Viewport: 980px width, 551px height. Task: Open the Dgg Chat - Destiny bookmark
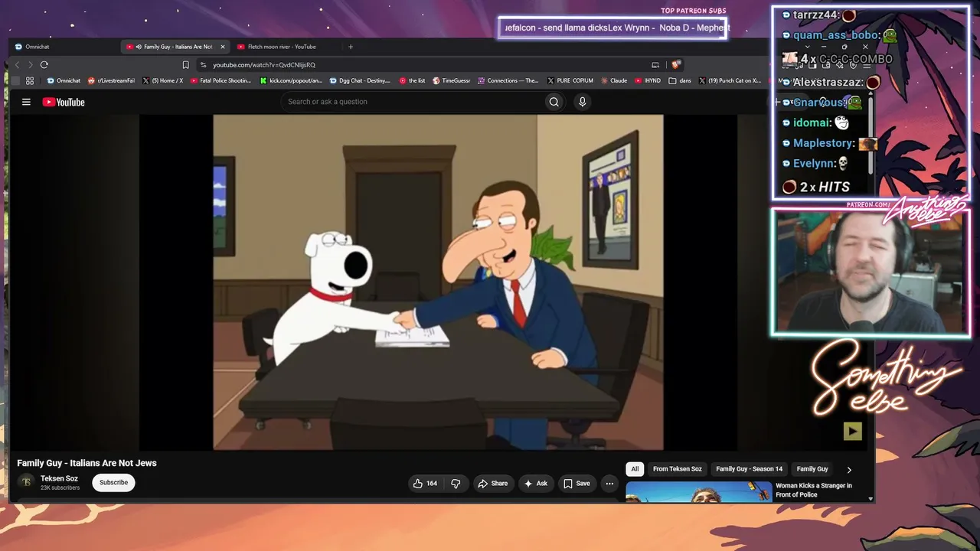(x=361, y=80)
